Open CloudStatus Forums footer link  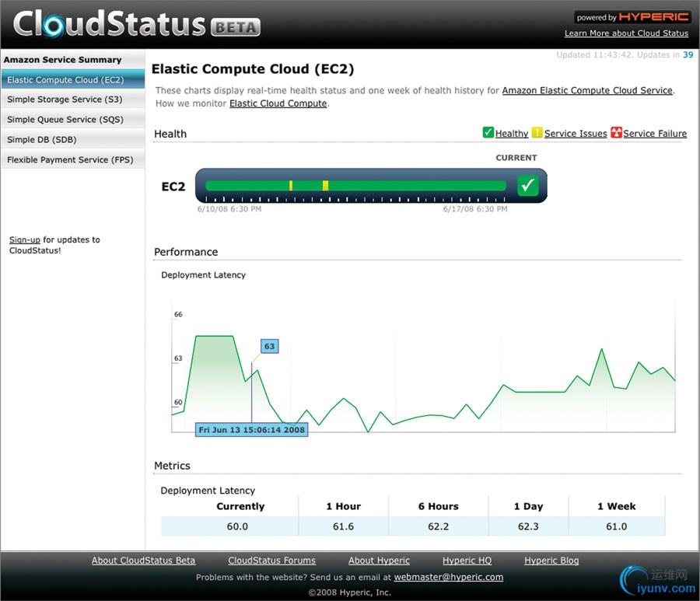(271, 561)
